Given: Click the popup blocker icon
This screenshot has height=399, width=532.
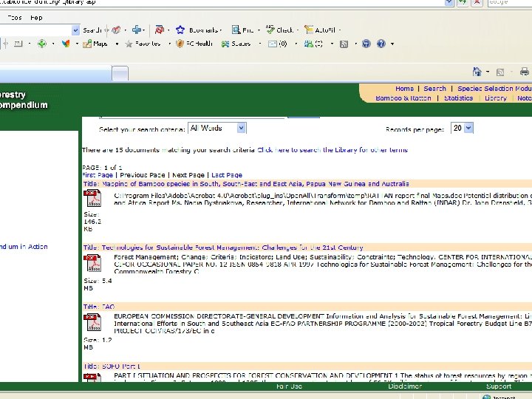Looking at the screenshot, I should point(159,30).
